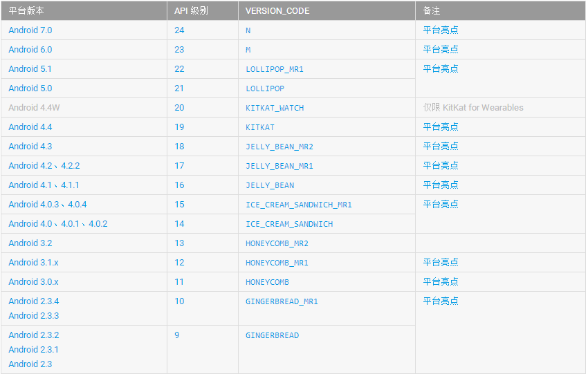Open the Android 6.0 platform link

[x=30, y=50]
